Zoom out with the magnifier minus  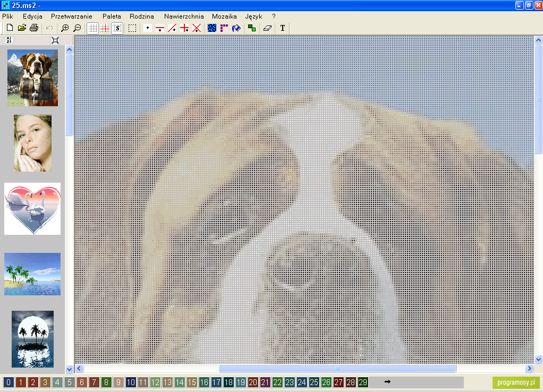77,28
